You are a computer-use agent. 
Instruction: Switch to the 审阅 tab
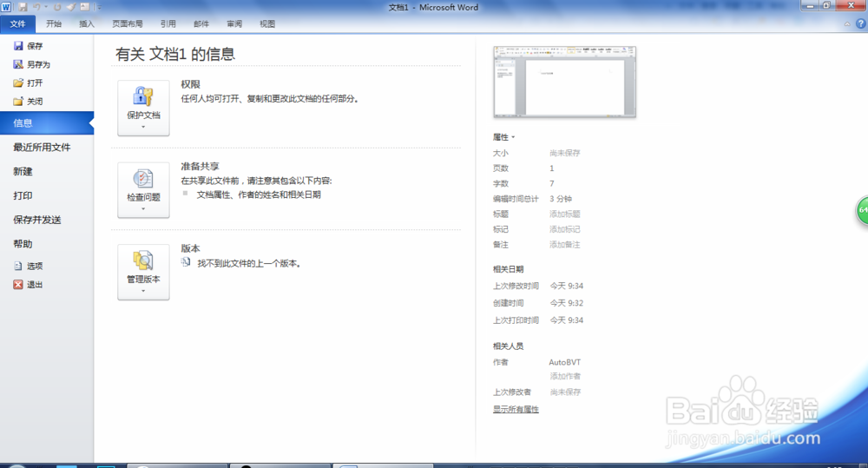pos(234,23)
